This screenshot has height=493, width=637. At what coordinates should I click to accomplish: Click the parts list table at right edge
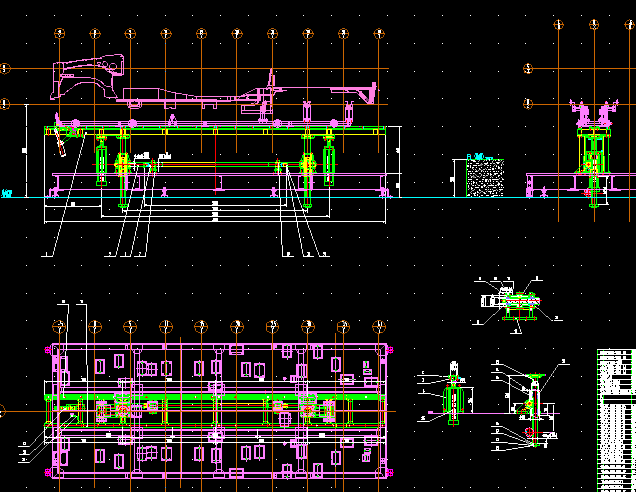click(616, 420)
